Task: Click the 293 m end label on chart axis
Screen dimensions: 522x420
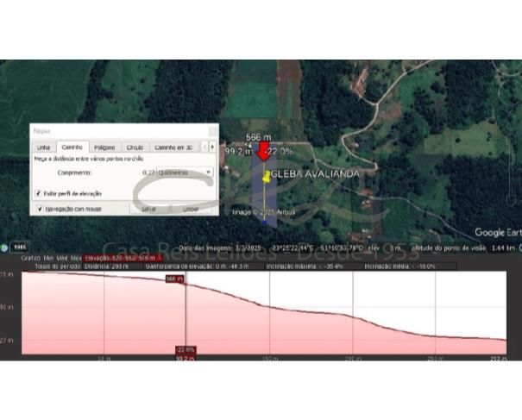Action: pos(499,358)
